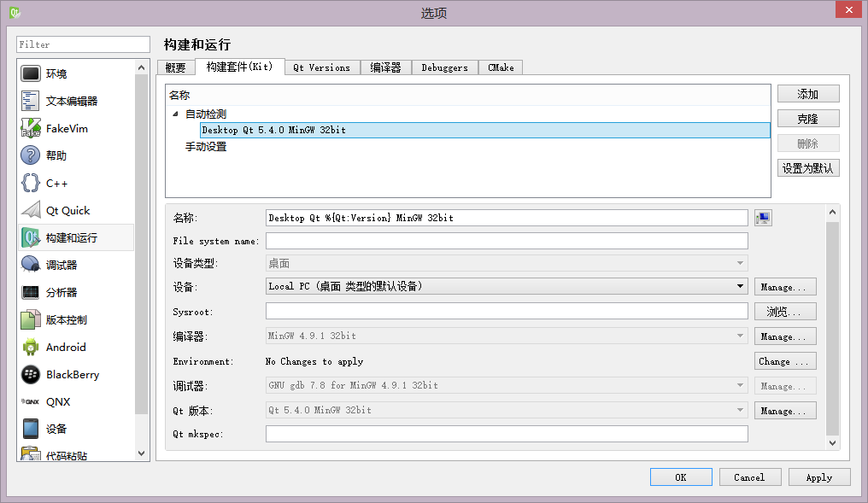868x503 pixels.
Task: Click the Qt mkspec field
Action: tap(507, 434)
